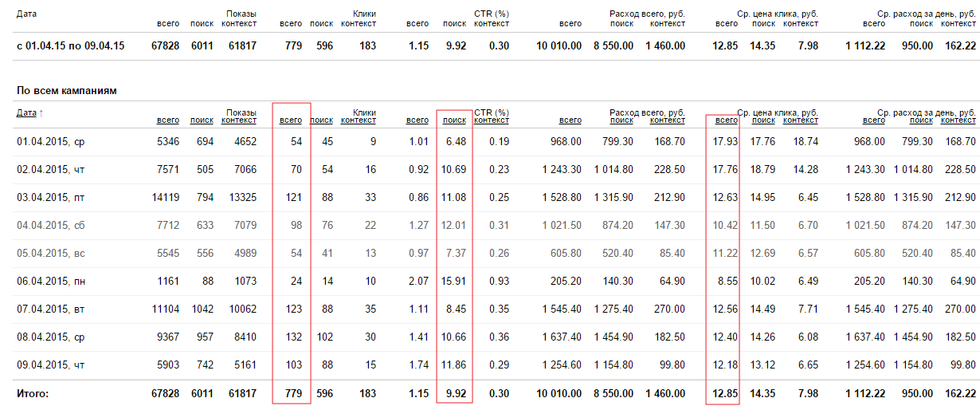Sort by Ср. расход за день всего link
Screen dimensions: 980x406
[874, 120]
